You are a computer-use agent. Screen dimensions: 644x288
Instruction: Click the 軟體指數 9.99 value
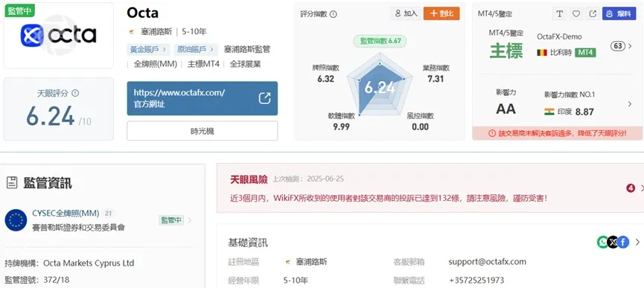pyautogui.click(x=341, y=127)
